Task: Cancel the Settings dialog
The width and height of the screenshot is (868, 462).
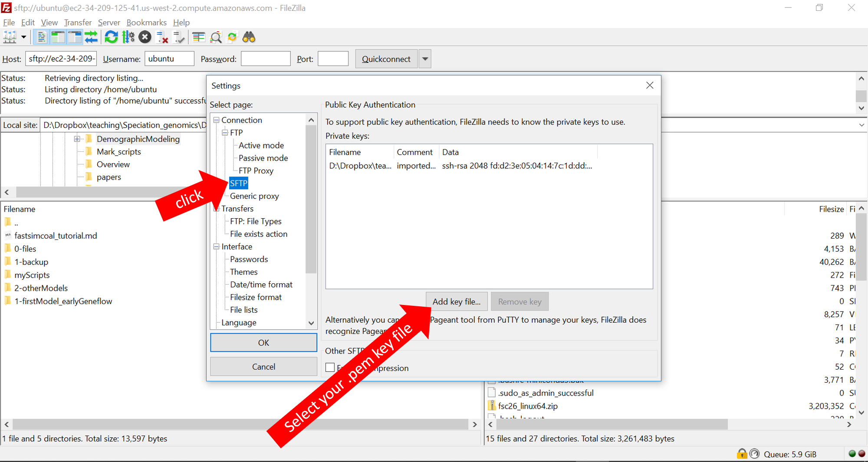Action: coord(263,367)
